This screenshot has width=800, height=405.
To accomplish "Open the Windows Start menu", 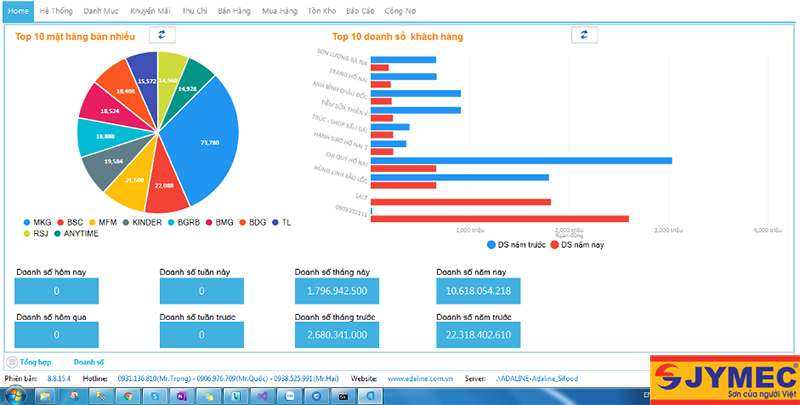I will 17,396.
